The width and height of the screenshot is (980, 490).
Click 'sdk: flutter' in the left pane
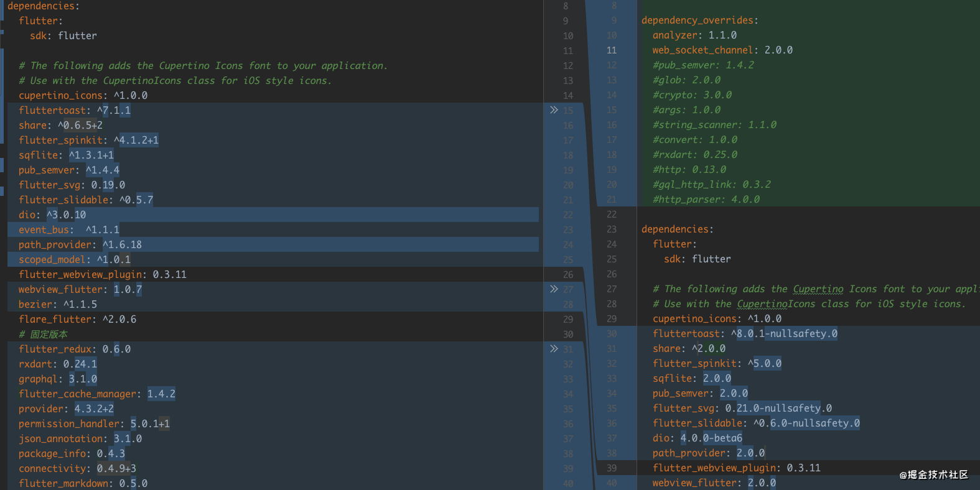pyautogui.click(x=63, y=35)
